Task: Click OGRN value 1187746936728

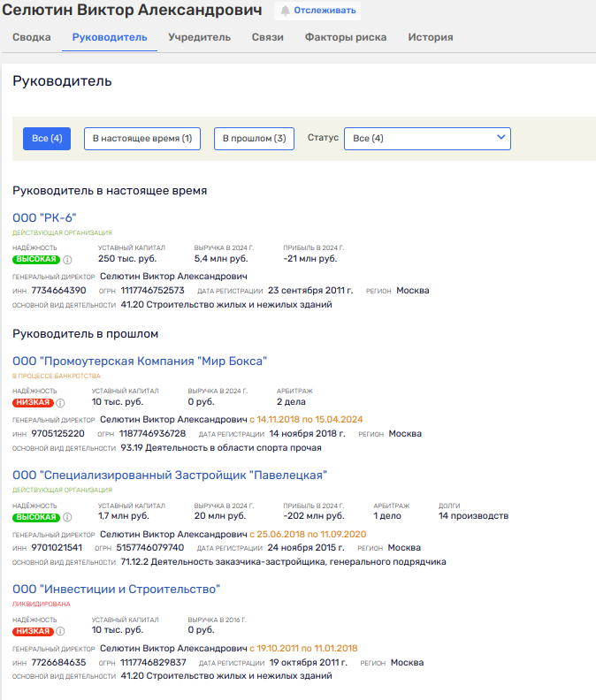Action: coord(152,434)
